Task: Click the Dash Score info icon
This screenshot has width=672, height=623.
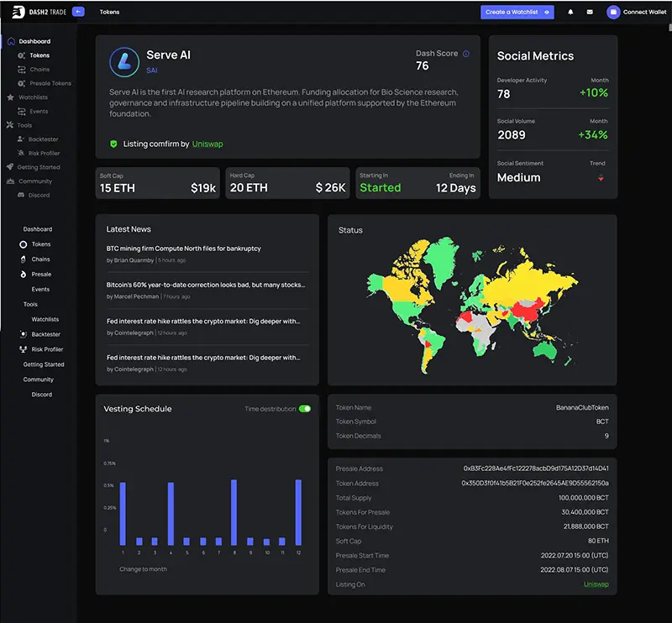Action: point(466,54)
